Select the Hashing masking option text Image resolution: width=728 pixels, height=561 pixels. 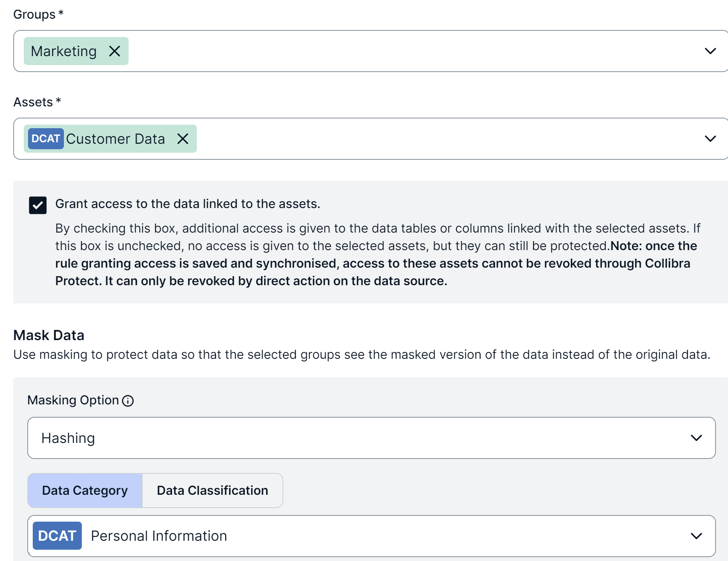pyautogui.click(x=68, y=438)
